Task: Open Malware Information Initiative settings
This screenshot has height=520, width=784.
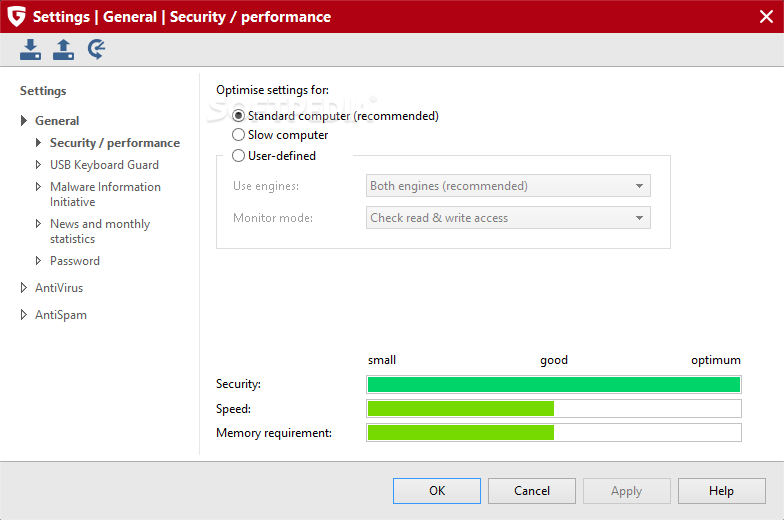Action: tap(106, 194)
